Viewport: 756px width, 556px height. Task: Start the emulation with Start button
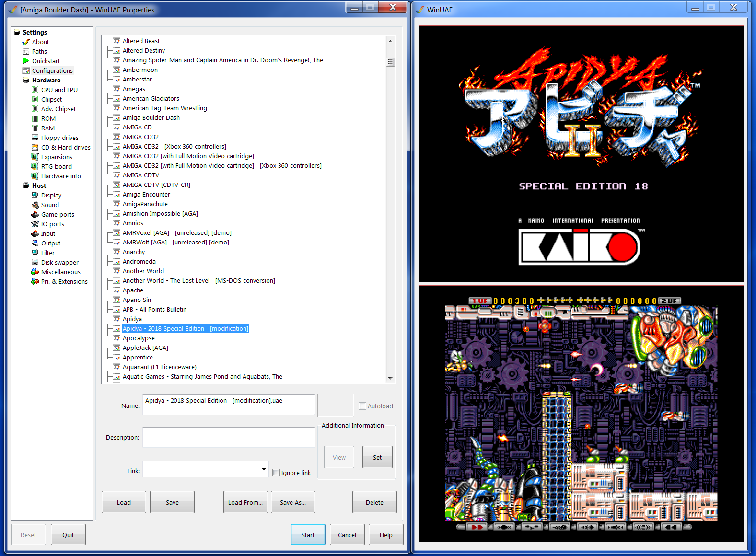[x=308, y=535]
